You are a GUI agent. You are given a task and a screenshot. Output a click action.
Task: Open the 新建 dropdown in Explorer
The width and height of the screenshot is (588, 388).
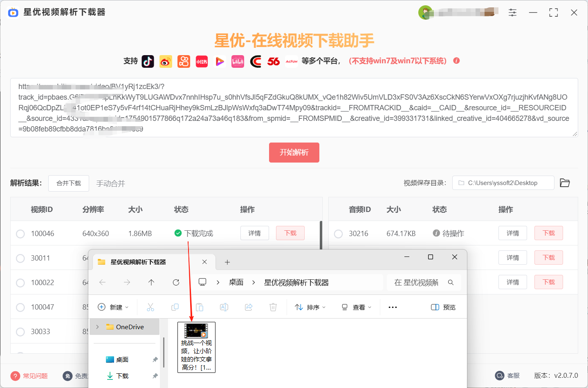[x=113, y=307]
